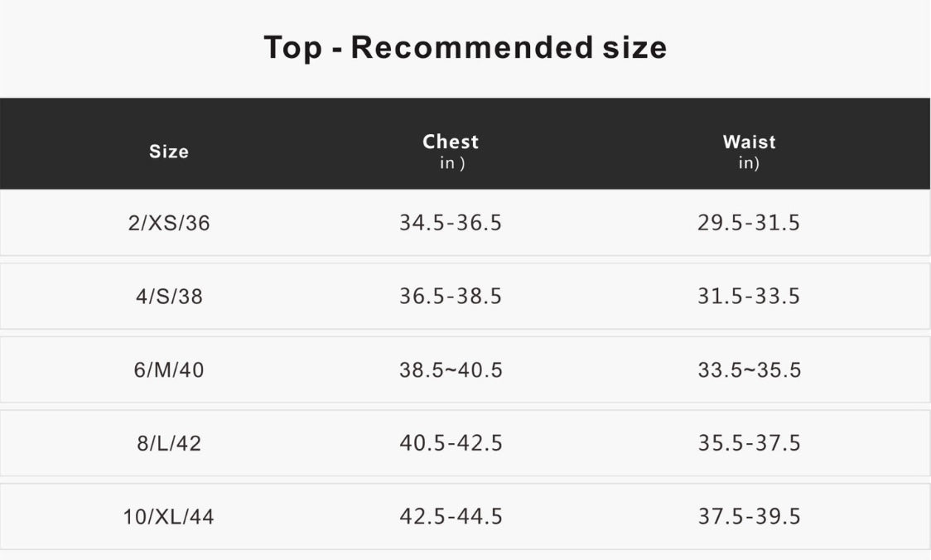Select chest value 38.5~40.5
931x560 pixels.
(451, 370)
